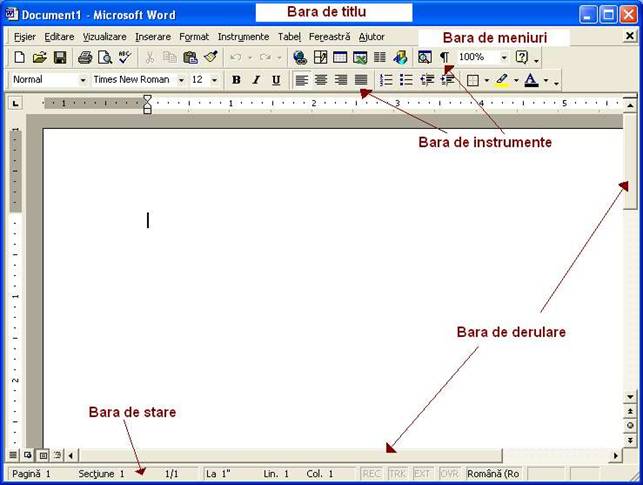This screenshot has height=485, width=643.
Task: Open font color dropdown arrow
Action: coord(546,80)
